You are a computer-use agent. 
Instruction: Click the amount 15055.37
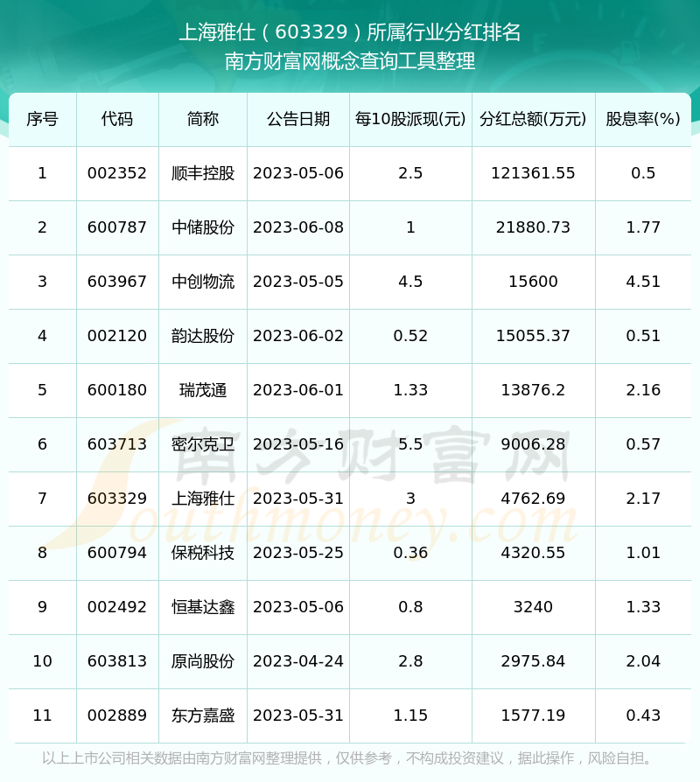click(534, 336)
